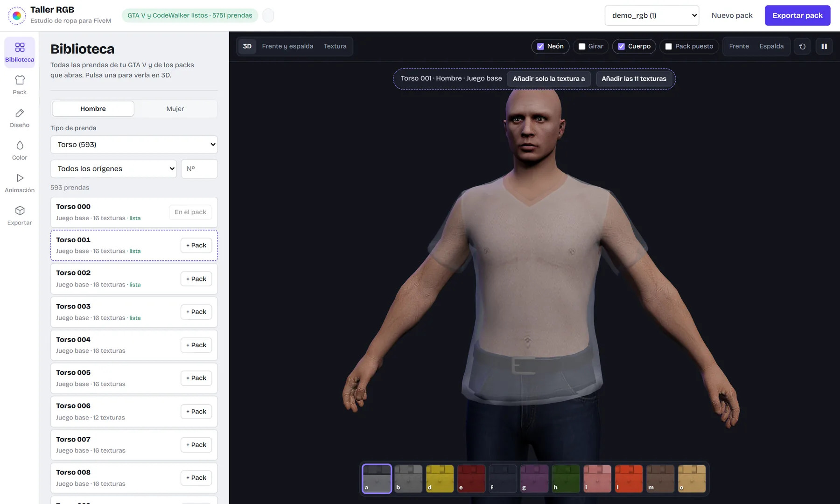Select the Torso 007 library item
Viewport: 840px width, 504px height.
[x=134, y=445]
